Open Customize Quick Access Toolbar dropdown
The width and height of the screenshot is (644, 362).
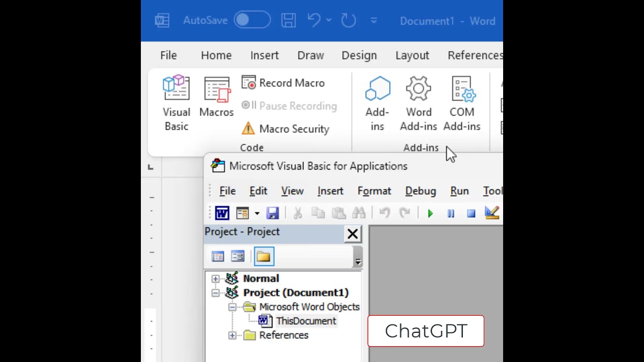coord(374,21)
